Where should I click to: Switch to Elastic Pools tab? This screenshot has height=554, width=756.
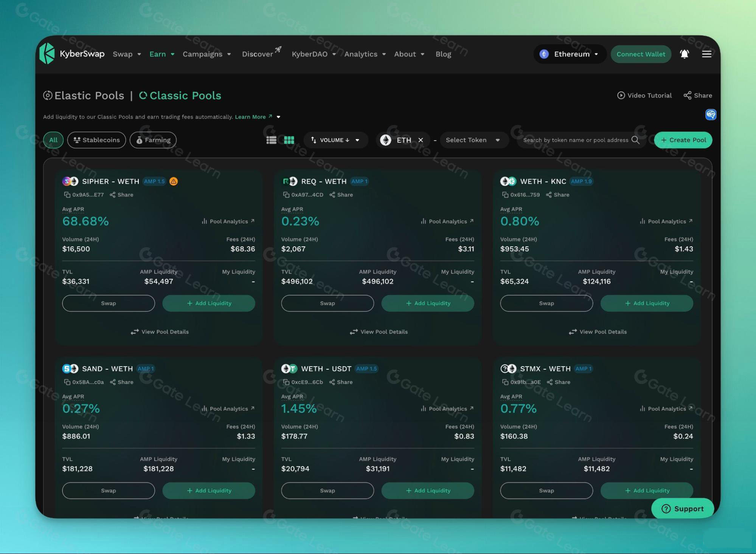[84, 96]
